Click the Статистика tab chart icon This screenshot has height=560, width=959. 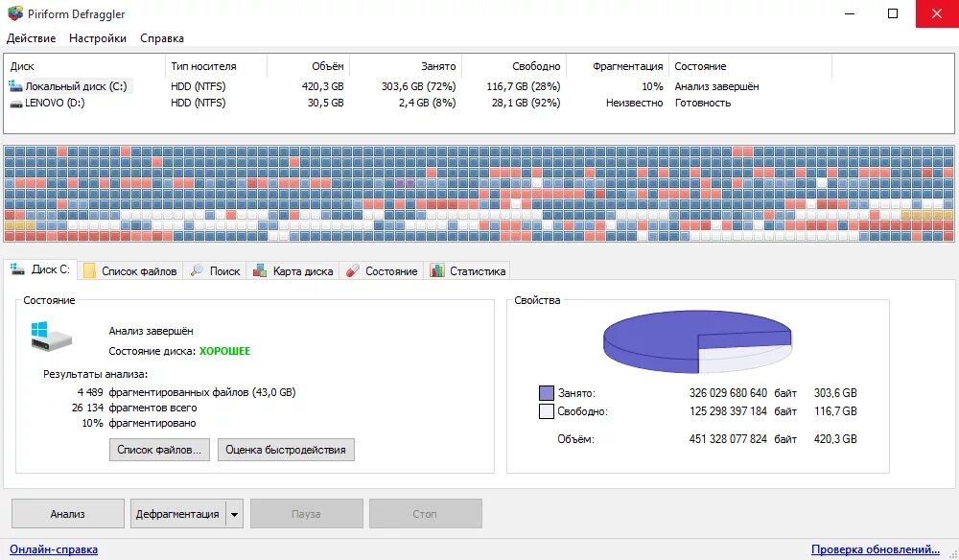pos(436,270)
